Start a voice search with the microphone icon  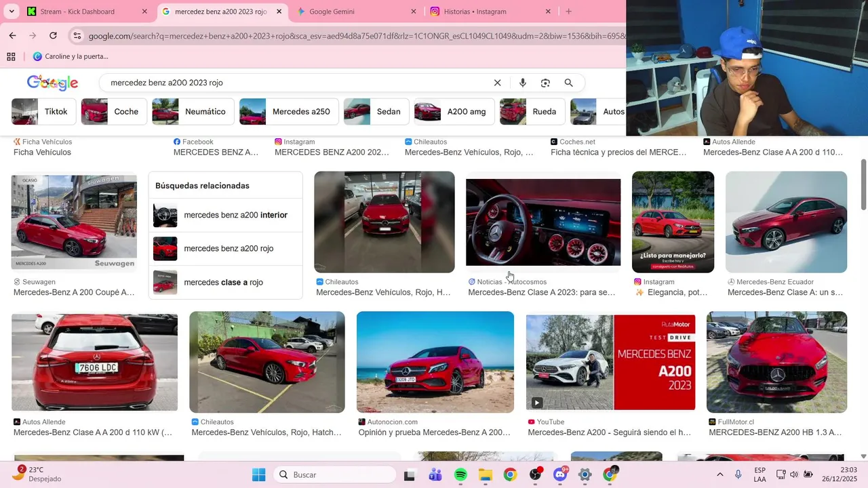click(522, 83)
